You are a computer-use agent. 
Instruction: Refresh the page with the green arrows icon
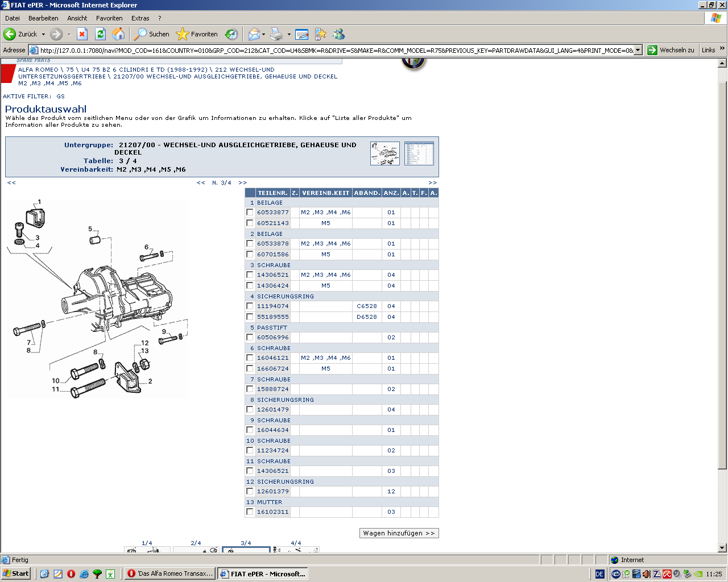[100, 34]
